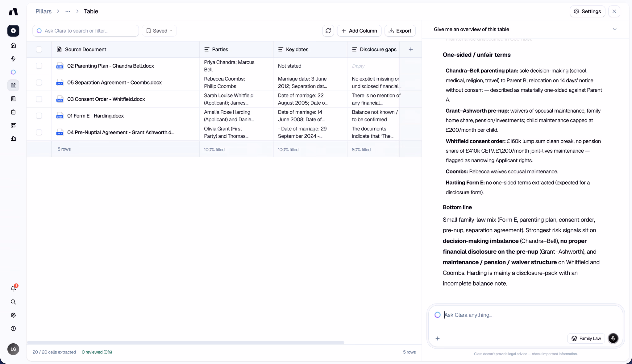632x364 pixels.
Task: Close the panel with the X button
Action: 614,11
